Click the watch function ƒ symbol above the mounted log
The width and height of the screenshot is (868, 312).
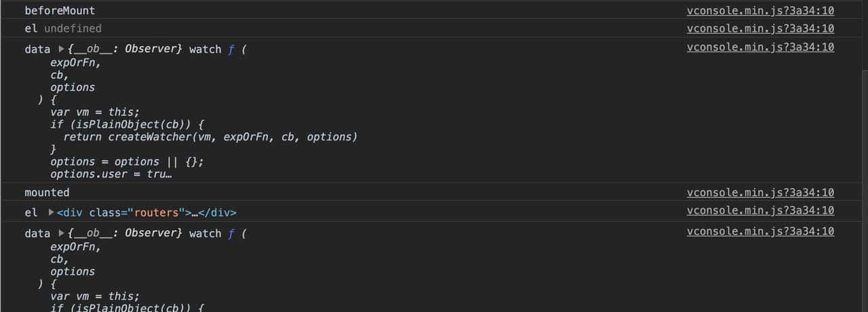pos(231,50)
